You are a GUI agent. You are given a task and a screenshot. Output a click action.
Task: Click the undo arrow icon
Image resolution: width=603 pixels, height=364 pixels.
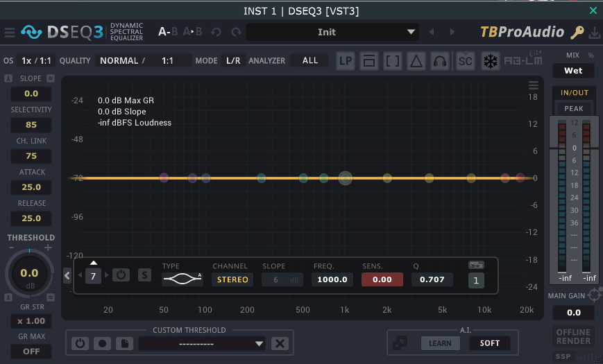click(216, 32)
